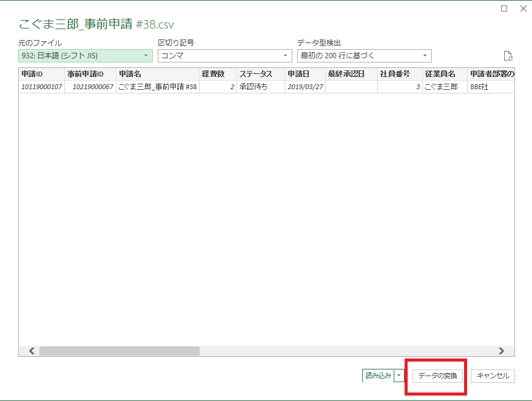
Task: Select the 経費数 column header
Action: 218,74
